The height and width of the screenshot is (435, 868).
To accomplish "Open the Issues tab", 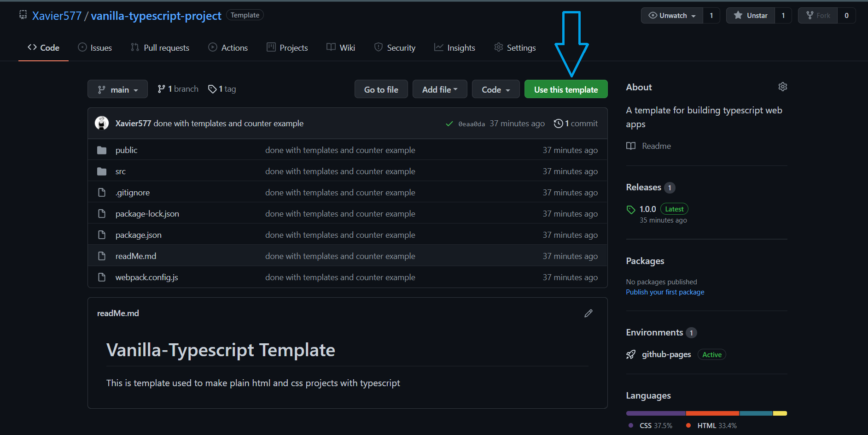I will click(x=95, y=47).
